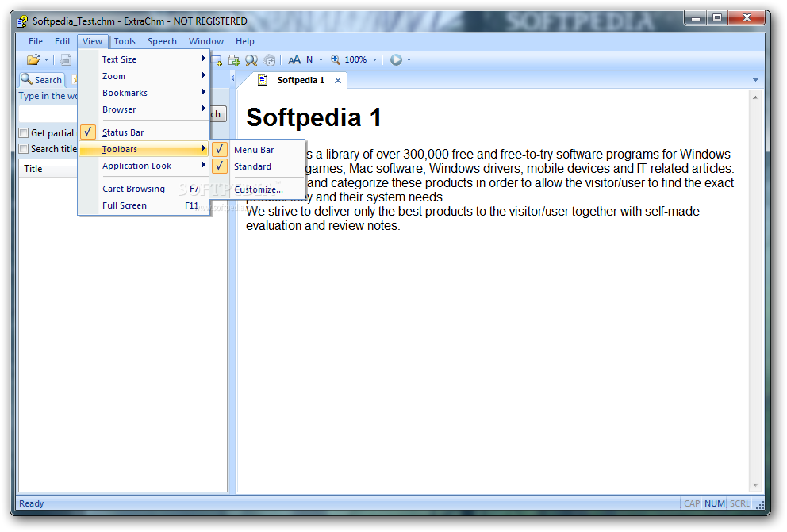Click the Ready status text
Screen dimensions: 787x532
click(x=31, y=503)
